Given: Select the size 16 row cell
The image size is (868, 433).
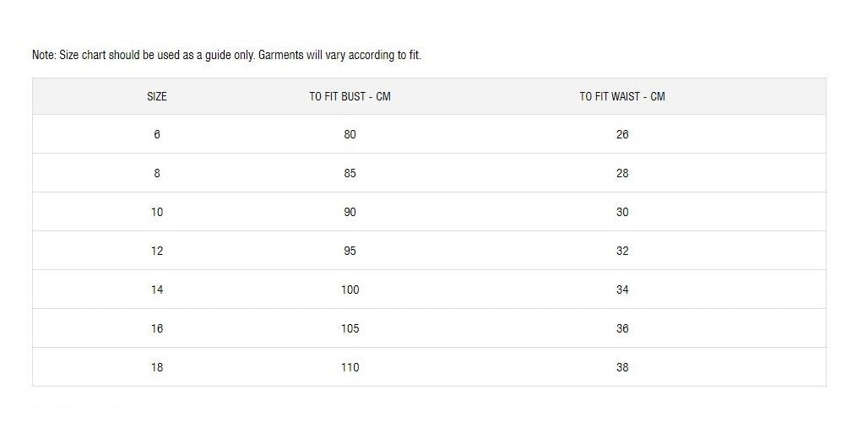Looking at the screenshot, I should (157, 328).
